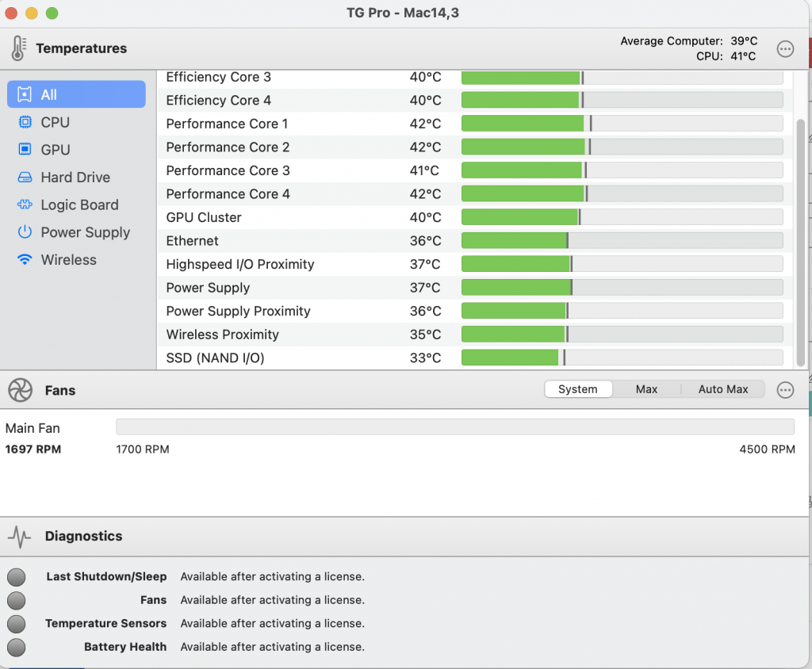Click the CPU chip icon in sidebar

coord(25,122)
